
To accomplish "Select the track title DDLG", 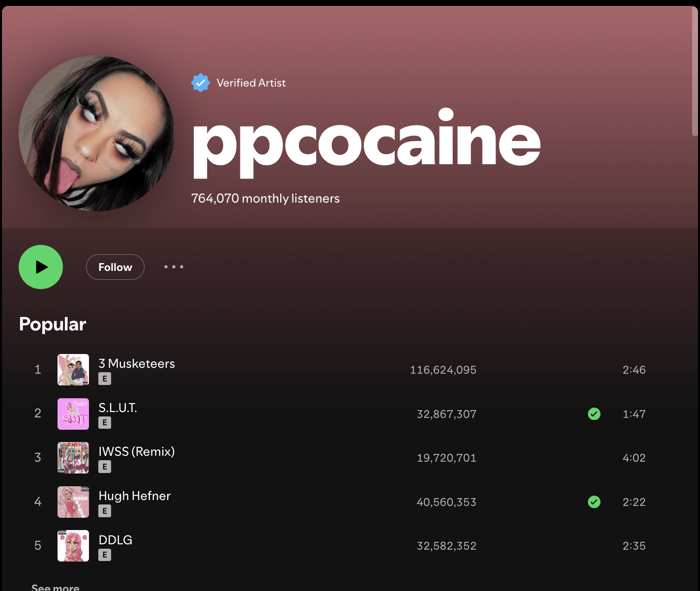I will [116, 540].
